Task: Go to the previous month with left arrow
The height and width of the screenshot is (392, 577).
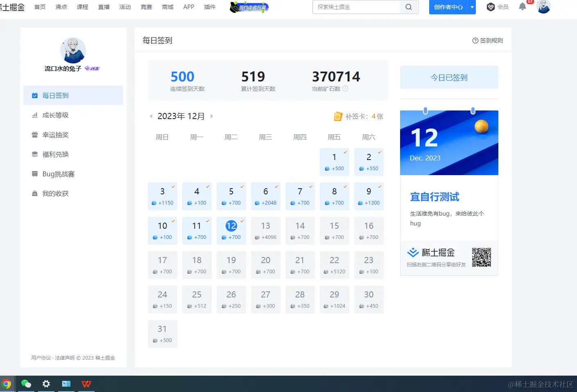Action: pyautogui.click(x=151, y=116)
